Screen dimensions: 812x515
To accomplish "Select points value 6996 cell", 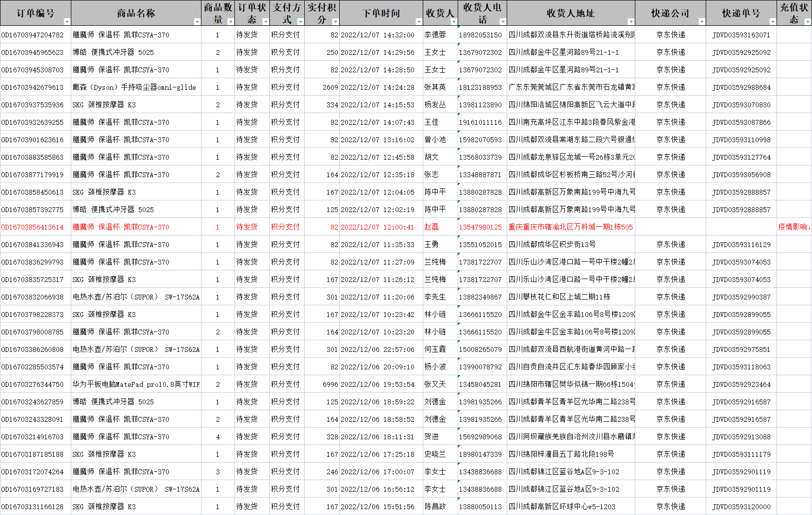I will coord(322,384).
